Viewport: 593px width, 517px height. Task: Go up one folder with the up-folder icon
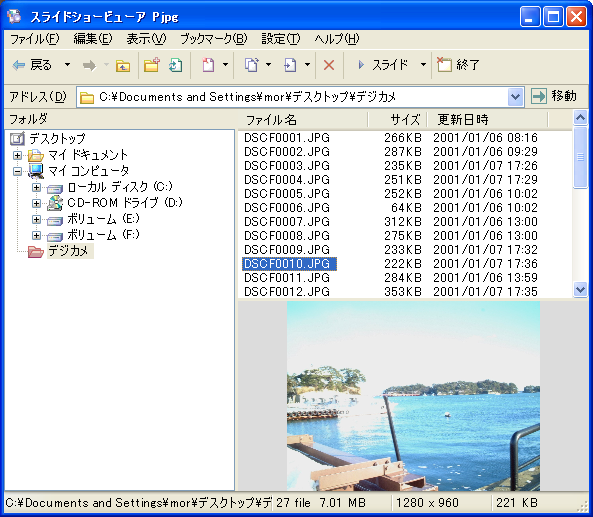pos(123,66)
